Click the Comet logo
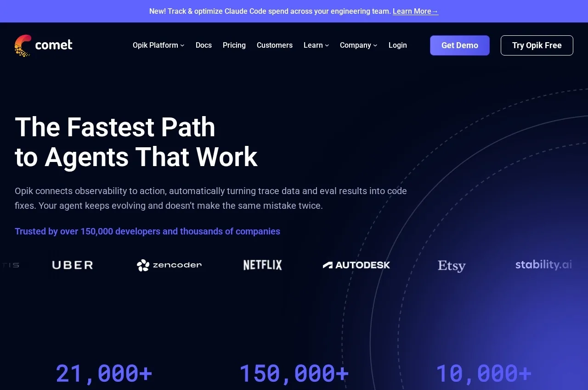 click(x=44, y=45)
